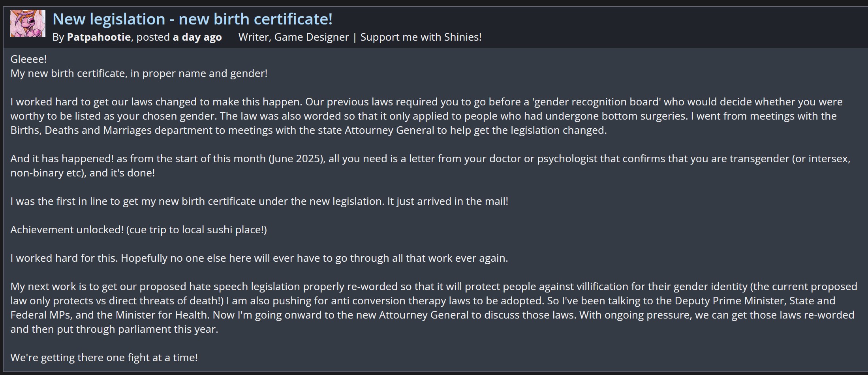868x375 pixels.
Task: Click the "Achievement unlocked!" line
Action: click(x=67, y=230)
